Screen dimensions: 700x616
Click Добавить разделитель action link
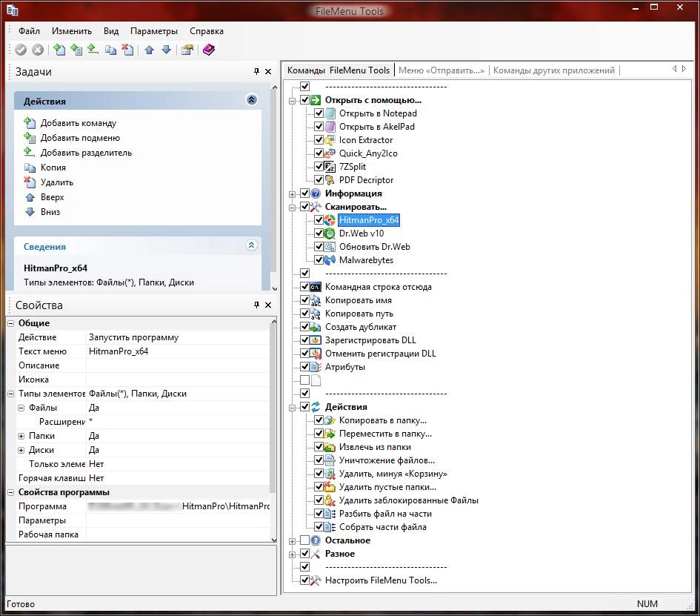(x=86, y=152)
